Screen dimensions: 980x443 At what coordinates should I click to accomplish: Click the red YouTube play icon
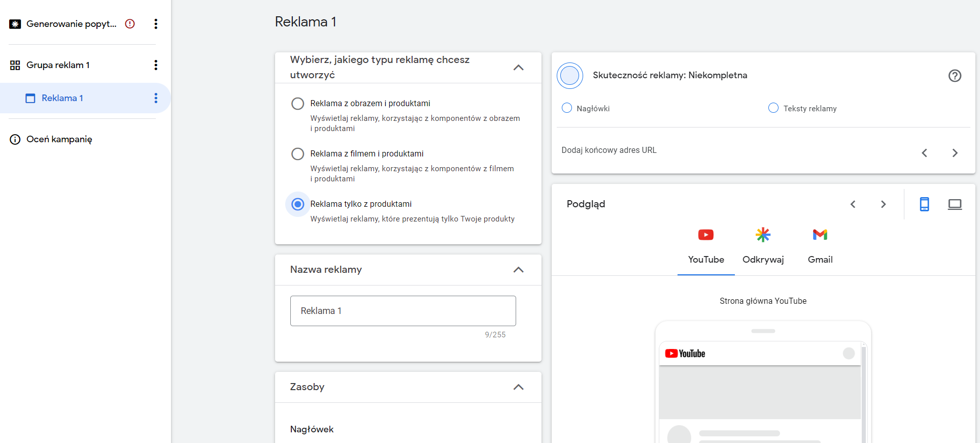tap(706, 235)
